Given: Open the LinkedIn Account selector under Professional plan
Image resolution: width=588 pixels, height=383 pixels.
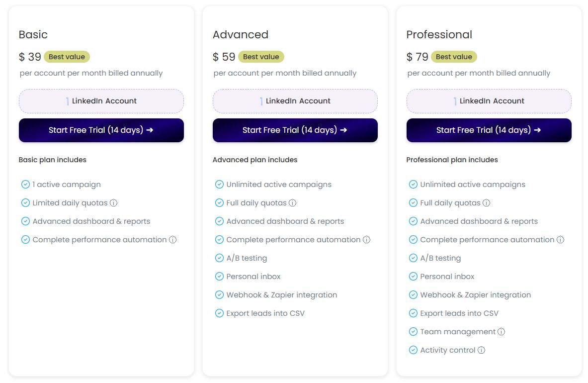Looking at the screenshot, I should coord(489,100).
